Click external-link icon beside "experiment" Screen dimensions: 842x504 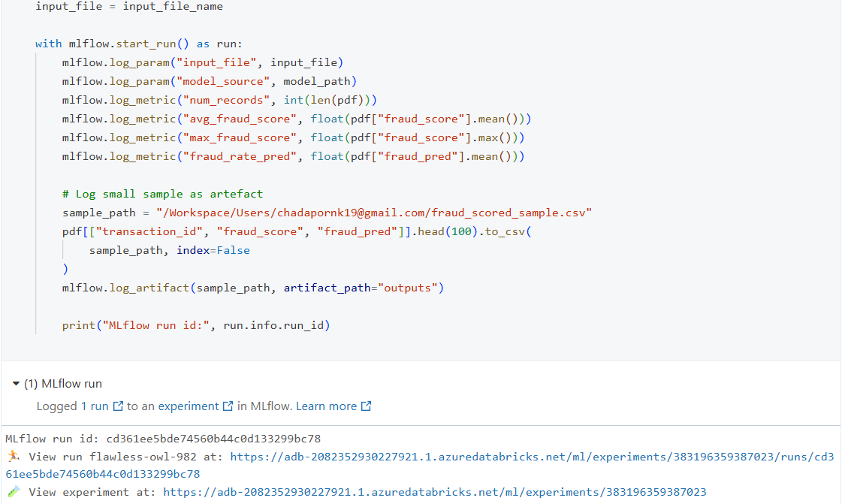(228, 406)
